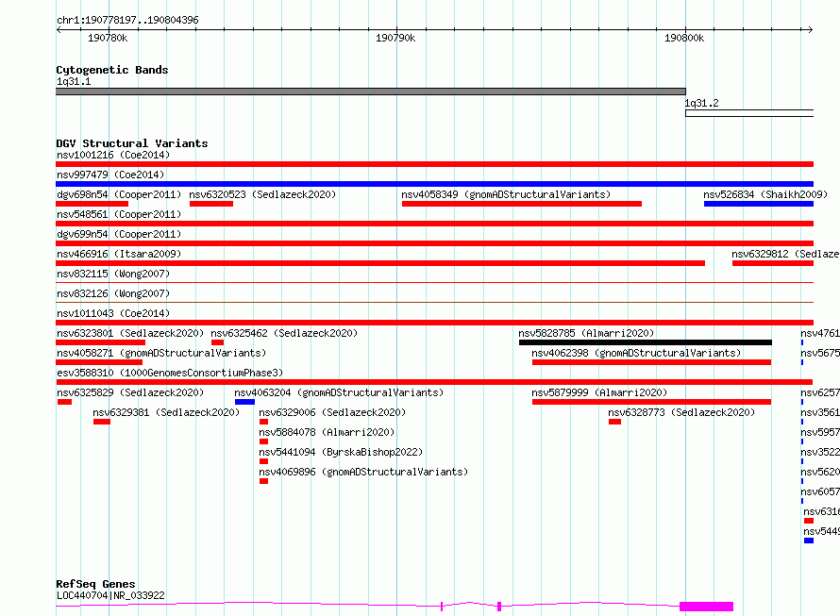
Task: Select the black nsv5828785 (Almarri2020) bar
Action: tap(645, 342)
